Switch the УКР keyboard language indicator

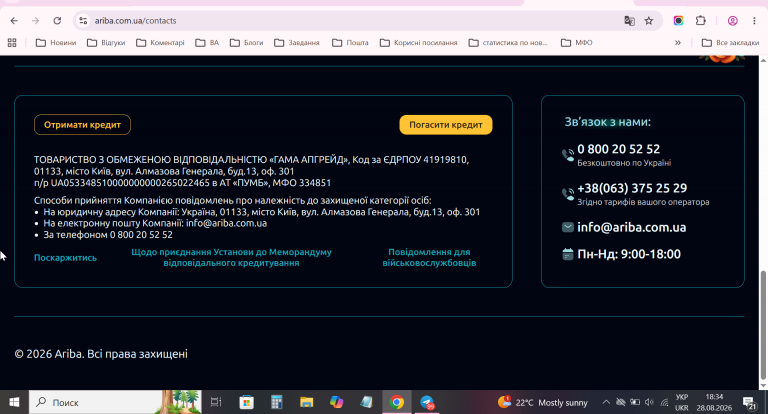click(682, 402)
